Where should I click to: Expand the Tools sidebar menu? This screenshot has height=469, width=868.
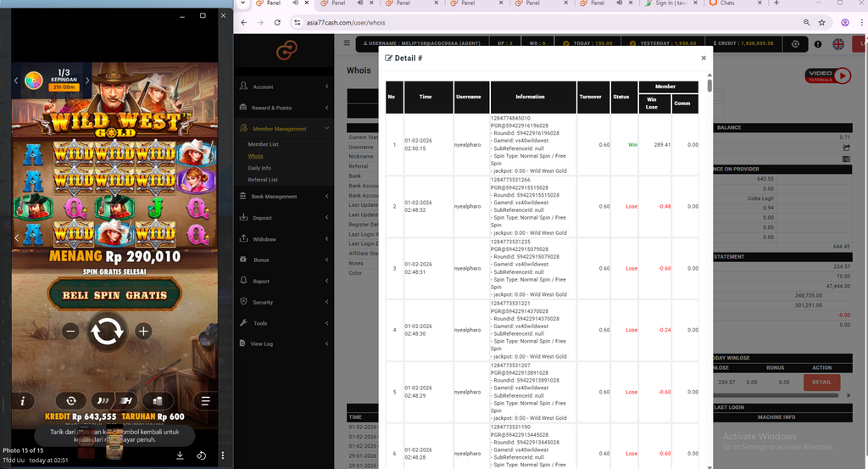(x=284, y=323)
